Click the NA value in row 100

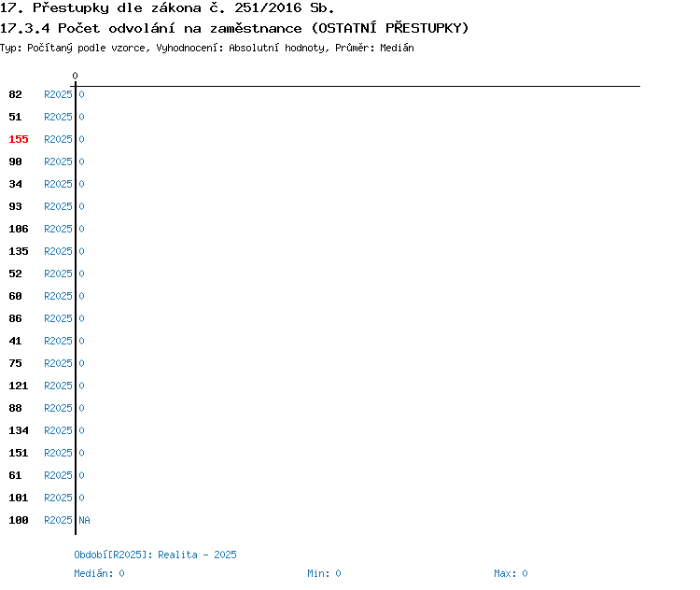coord(84,520)
